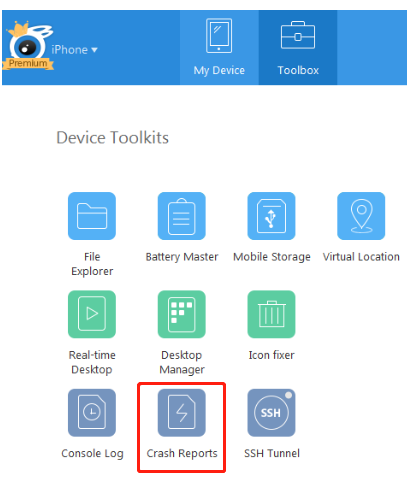
Task: Open the File Explorer toolkit icon
Action: pos(92,216)
